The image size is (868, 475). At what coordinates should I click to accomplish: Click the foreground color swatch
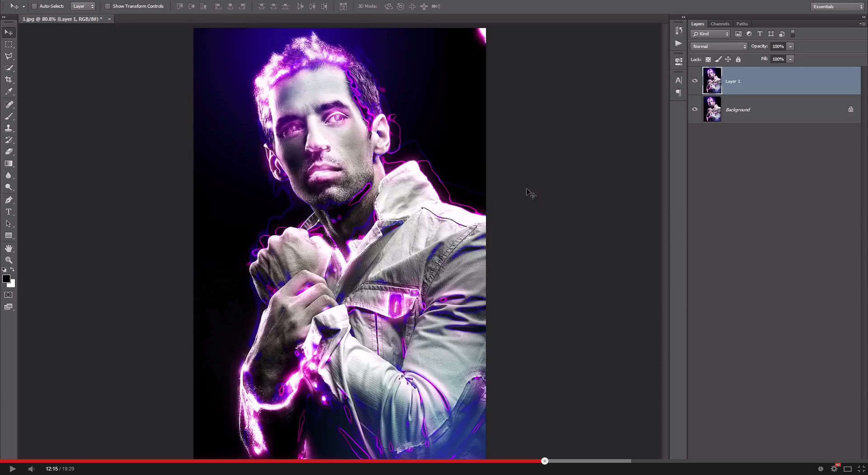tap(6, 279)
